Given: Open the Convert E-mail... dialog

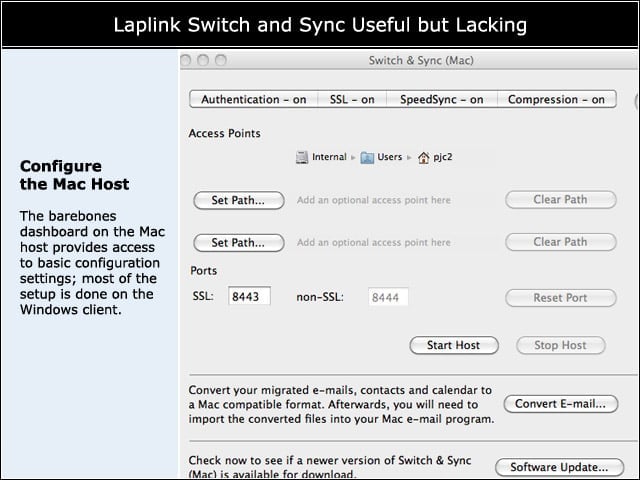Looking at the screenshot, I should (561, 404).
